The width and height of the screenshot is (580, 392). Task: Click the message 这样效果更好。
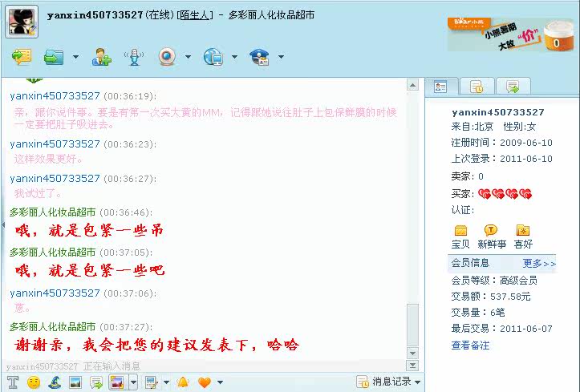(48, 159)
